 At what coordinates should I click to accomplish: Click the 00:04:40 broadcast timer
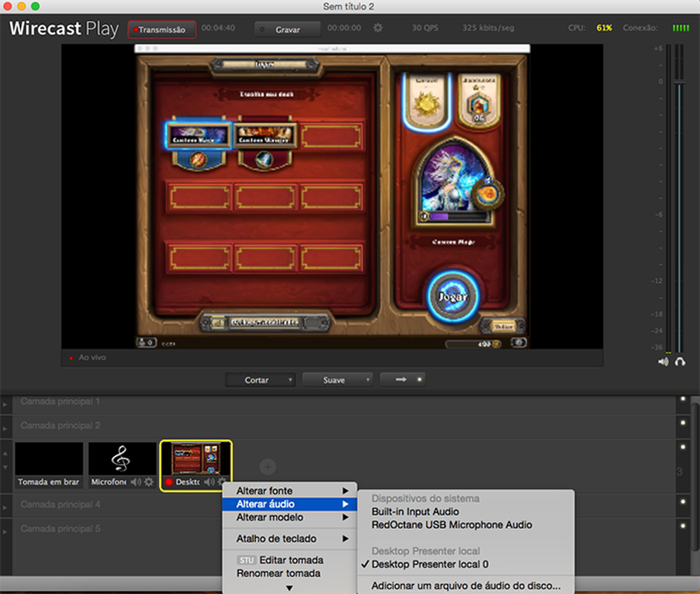[218, 28]
